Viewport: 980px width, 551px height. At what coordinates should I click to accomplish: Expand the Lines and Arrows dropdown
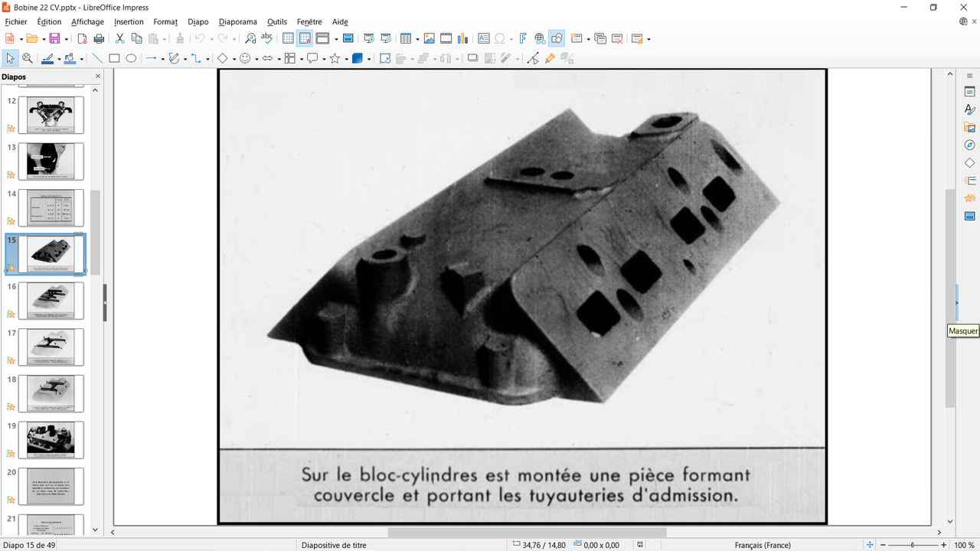[162, 59]
